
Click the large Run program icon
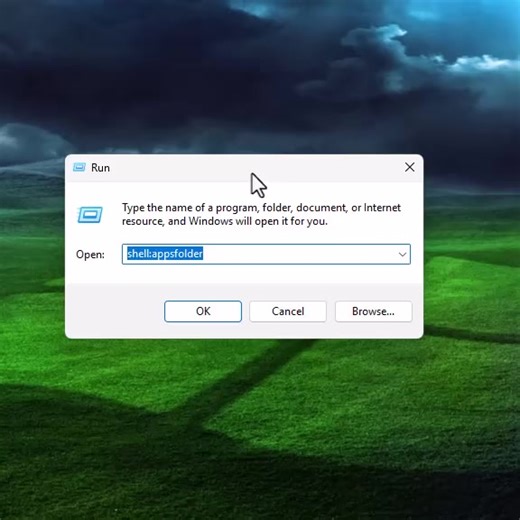[90, 214]
